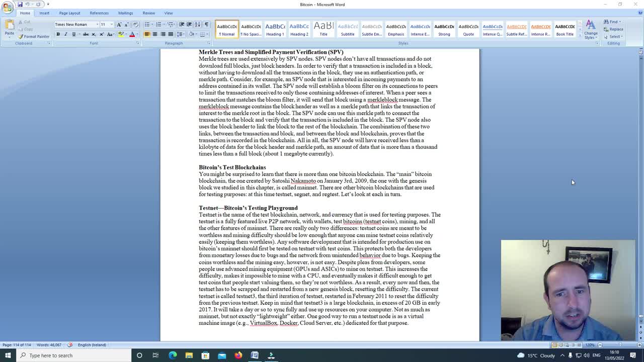Select Align Text Left
Image resolution: width=644 pixels, height=362 pixels.
[147, 34]
